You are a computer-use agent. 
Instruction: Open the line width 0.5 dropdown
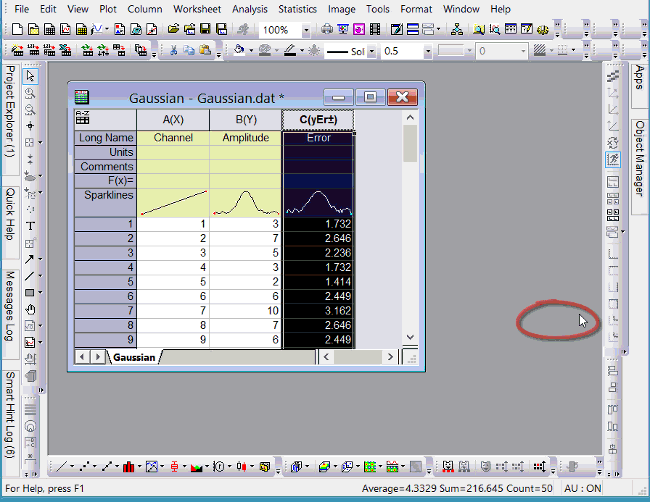tap(428, 51)
